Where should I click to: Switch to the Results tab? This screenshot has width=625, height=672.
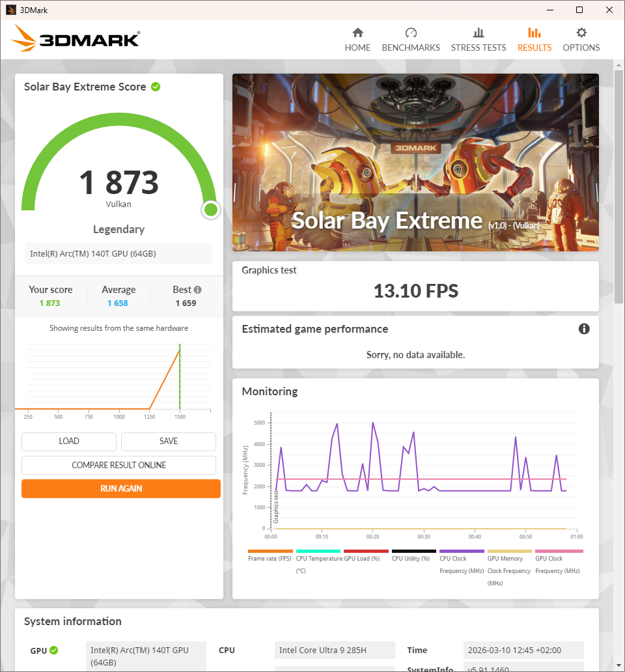(x=534, y=40)
